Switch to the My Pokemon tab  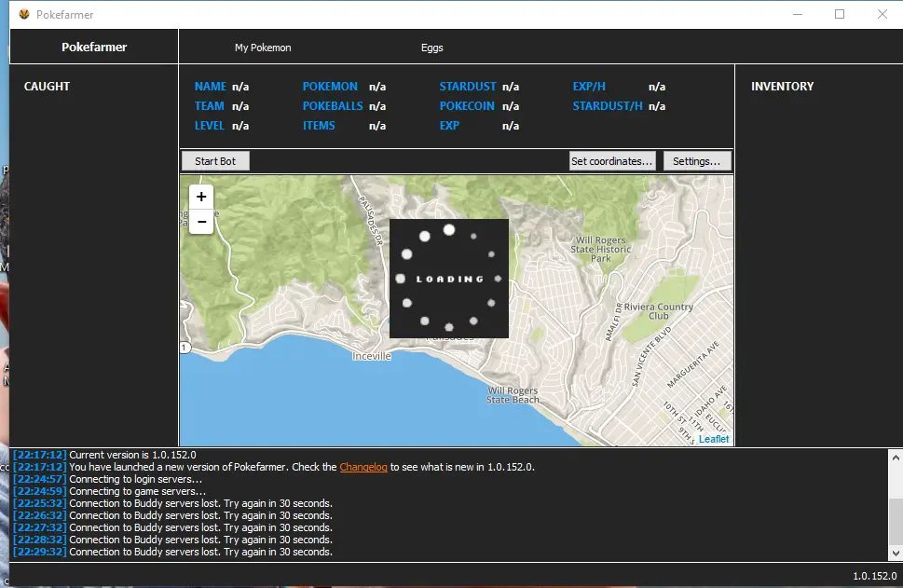pos(263,48)
